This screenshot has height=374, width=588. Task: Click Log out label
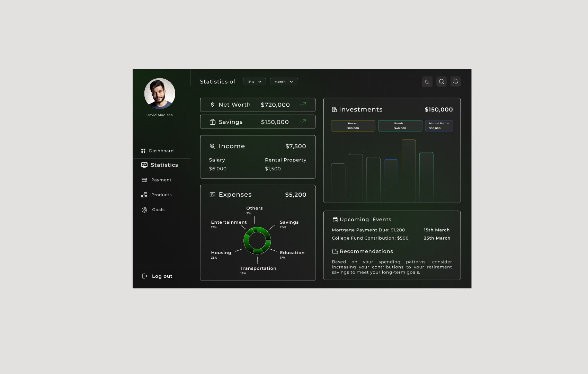pos(162,276)
